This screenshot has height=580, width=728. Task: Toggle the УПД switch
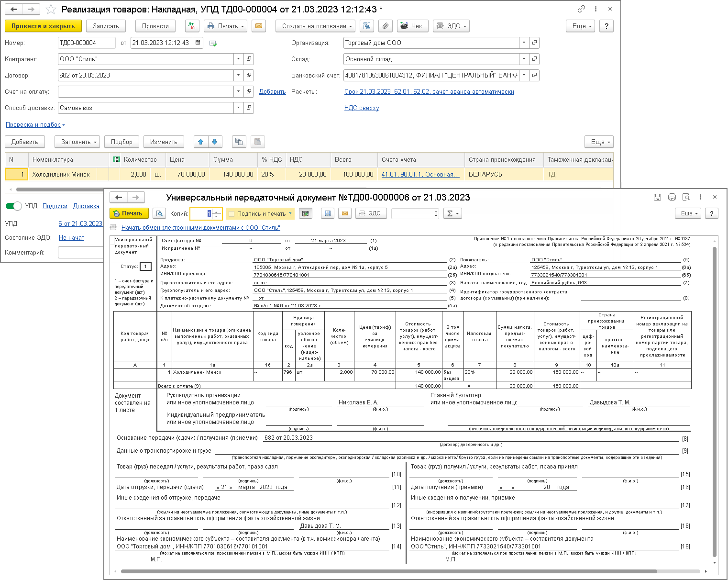coord(13,206)
